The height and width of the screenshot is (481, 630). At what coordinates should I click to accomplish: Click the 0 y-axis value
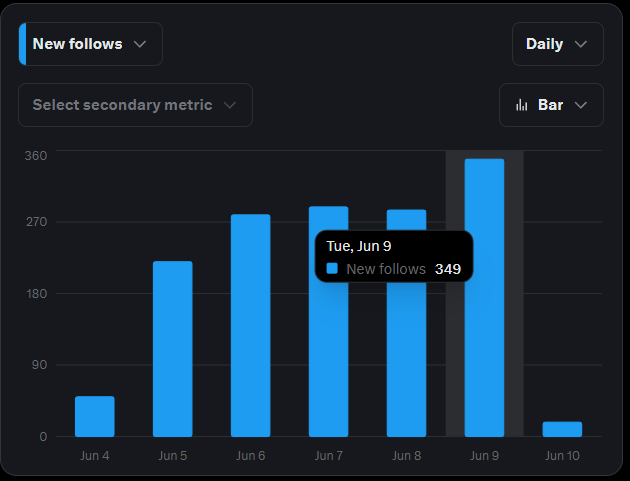(x=43, y=437)
